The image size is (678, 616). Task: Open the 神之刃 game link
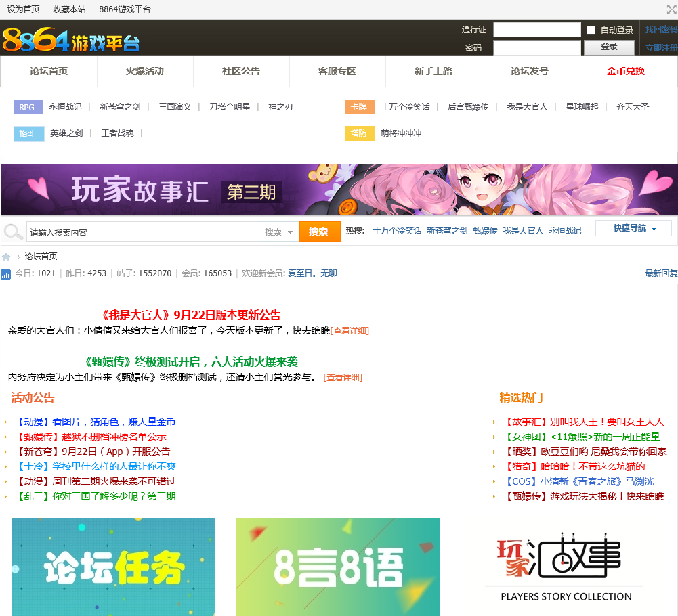[280, 107]
